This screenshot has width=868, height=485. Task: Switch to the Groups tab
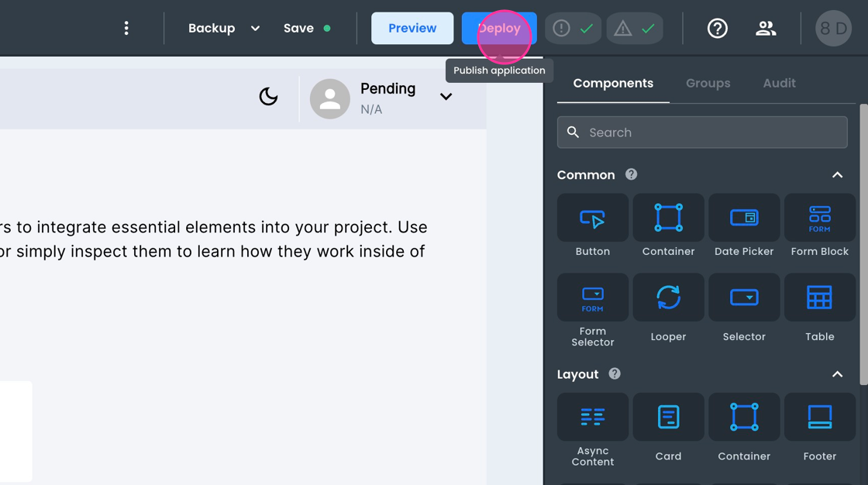[708, 84]
